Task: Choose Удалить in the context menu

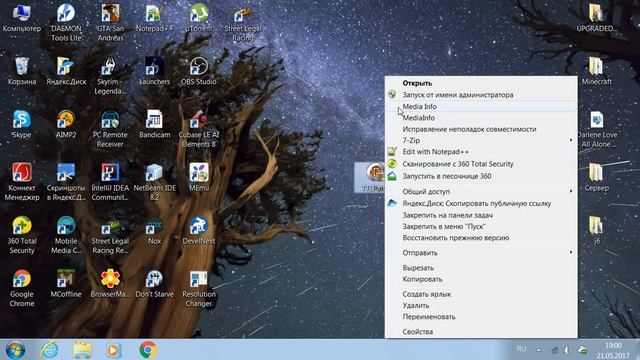Action: pyautogui.click(x=481, y=305)
